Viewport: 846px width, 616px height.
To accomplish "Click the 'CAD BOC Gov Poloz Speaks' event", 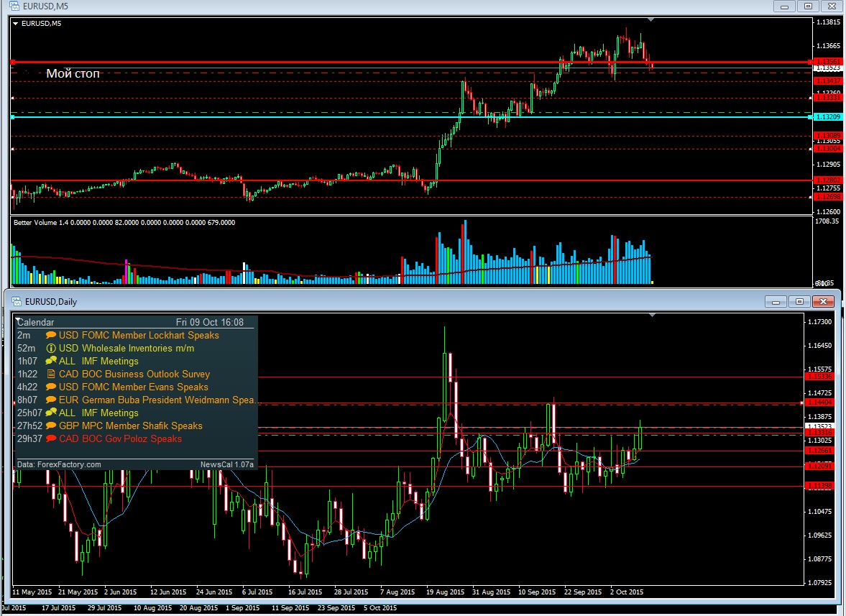I will [120, 438].
